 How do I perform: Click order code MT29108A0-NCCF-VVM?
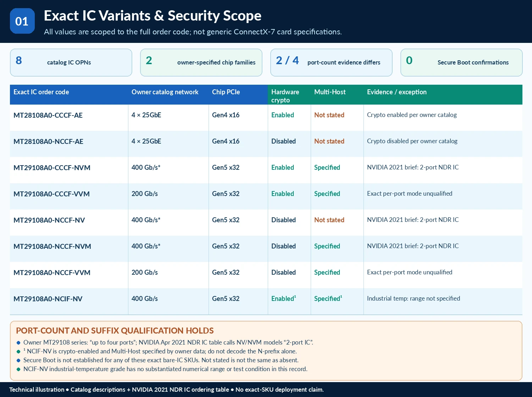click(x=52, y=273)
